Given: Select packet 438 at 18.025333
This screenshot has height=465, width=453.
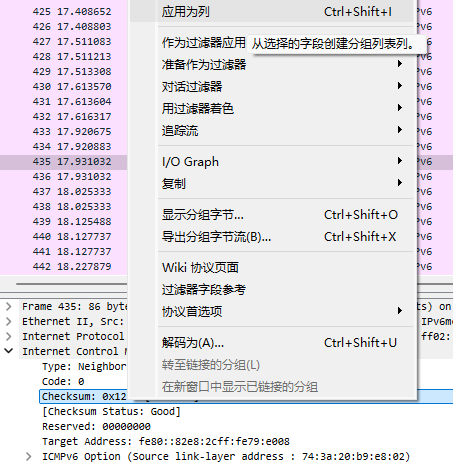Looking at the screenshot, I should pos(63,207).
